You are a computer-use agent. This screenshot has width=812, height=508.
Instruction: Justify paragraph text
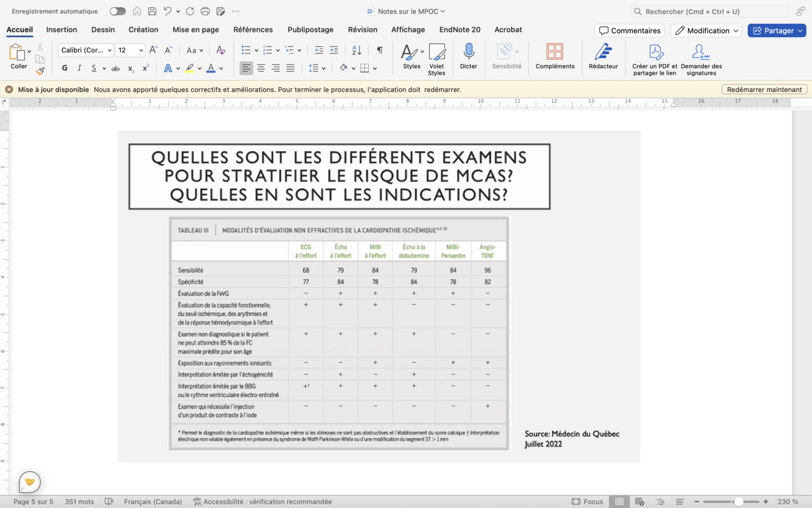pos(290,68)
